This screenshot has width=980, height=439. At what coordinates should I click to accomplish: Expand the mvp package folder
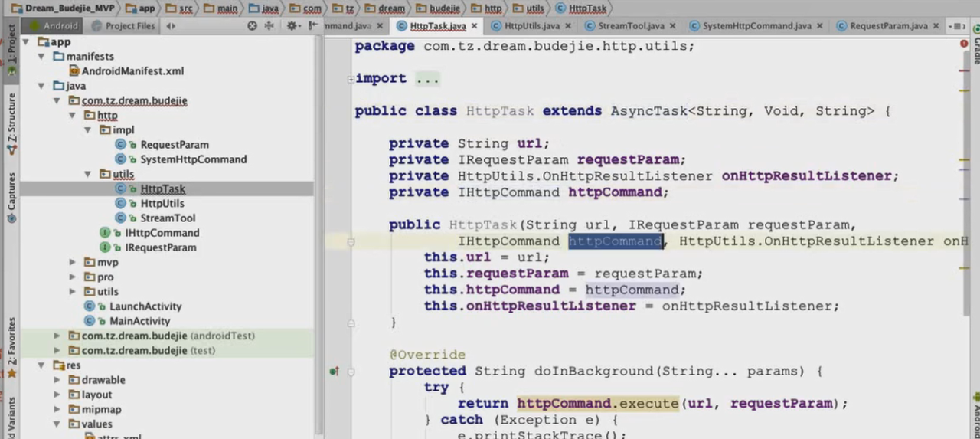tap(73, 263)
